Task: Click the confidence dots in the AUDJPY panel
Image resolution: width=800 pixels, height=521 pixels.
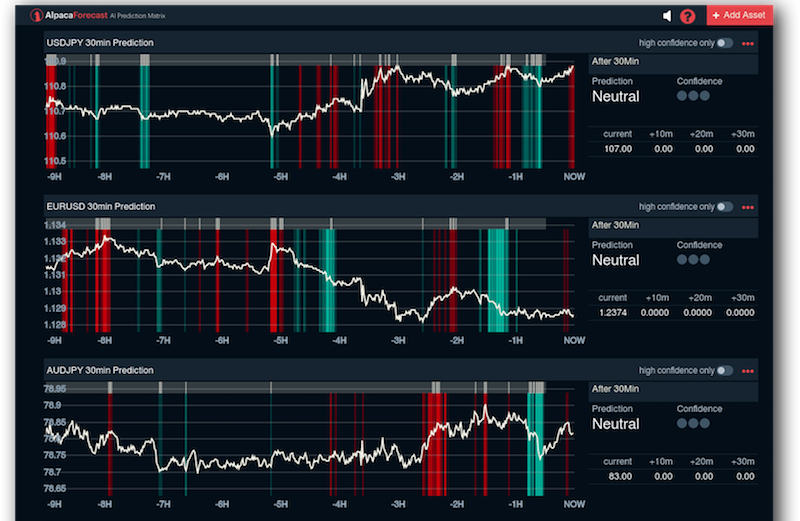Action: (x=692, y=424)
